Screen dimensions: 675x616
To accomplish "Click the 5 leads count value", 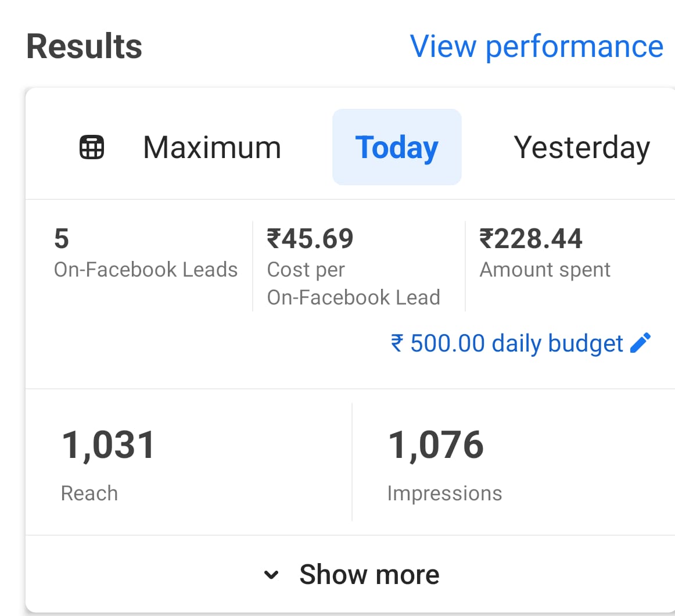I will pos(62,239).
